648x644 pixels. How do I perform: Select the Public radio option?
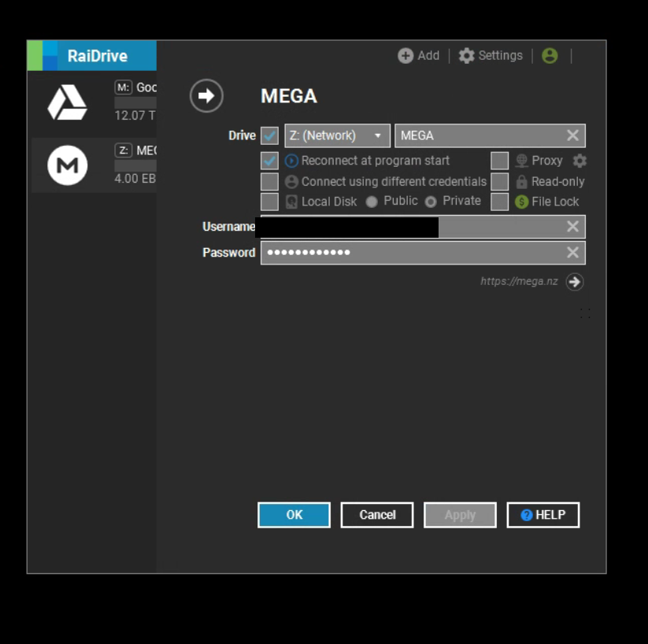coord(372,202)
